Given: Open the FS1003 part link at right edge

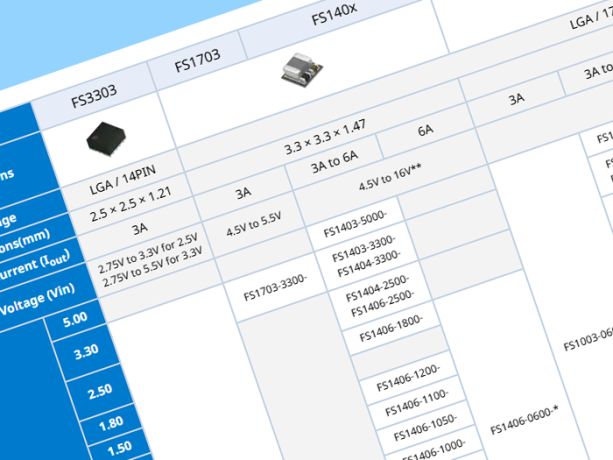Looking at the screenshot, I should tap(587, 339).
